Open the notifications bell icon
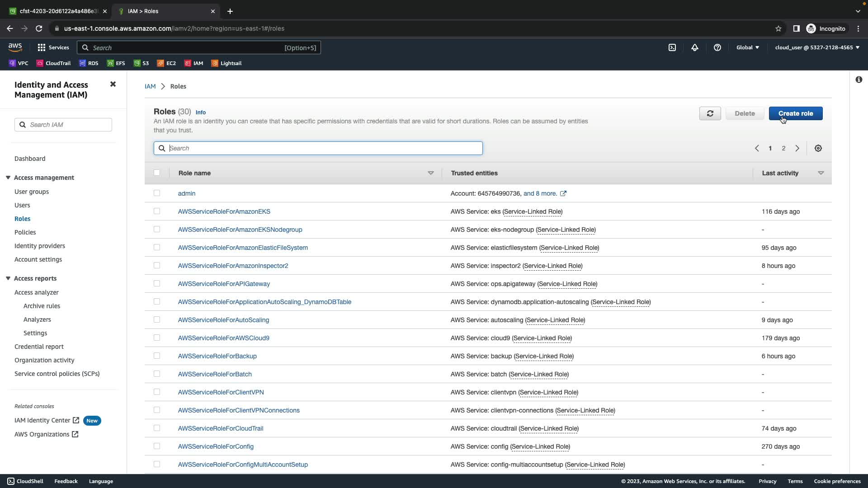Image resolution: width=868 pixels, height=488 pixels. [695, 47]
